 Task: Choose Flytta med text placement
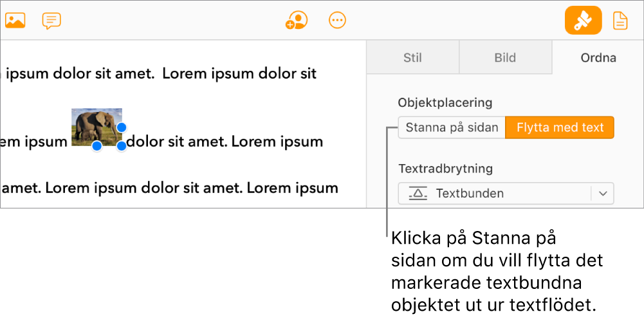pos(560,127)
